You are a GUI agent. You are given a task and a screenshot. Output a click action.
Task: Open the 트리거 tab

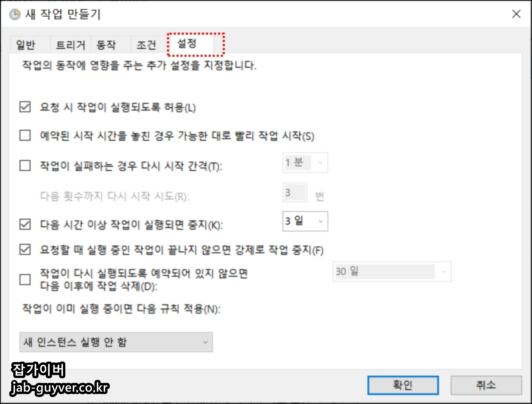[x=70, y=45]
